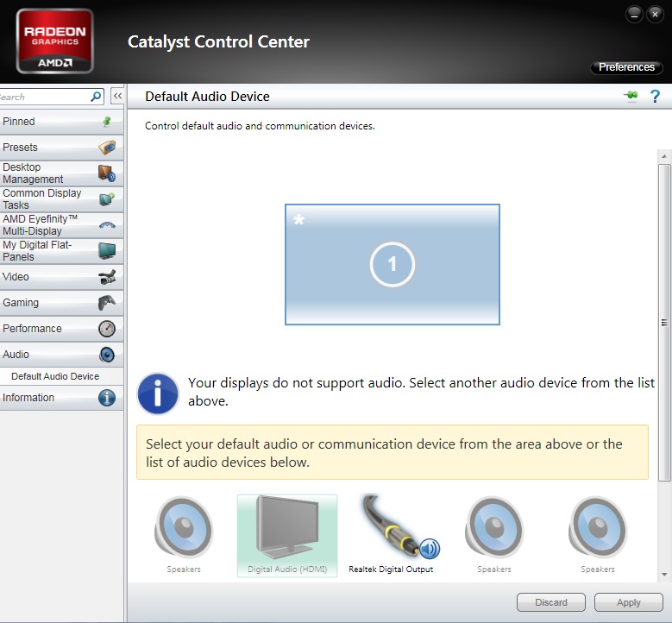Viewport: 672px width, 623px height.
Task: Select display 1 thumbnail
Action: (392, 264)
